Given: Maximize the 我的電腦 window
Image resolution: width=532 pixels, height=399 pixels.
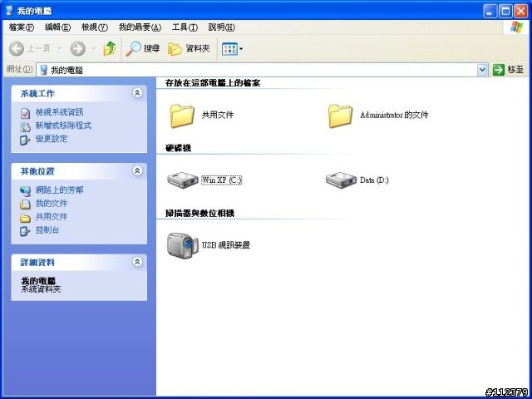Looking at the screenshot, I should [x=505, y=11].
